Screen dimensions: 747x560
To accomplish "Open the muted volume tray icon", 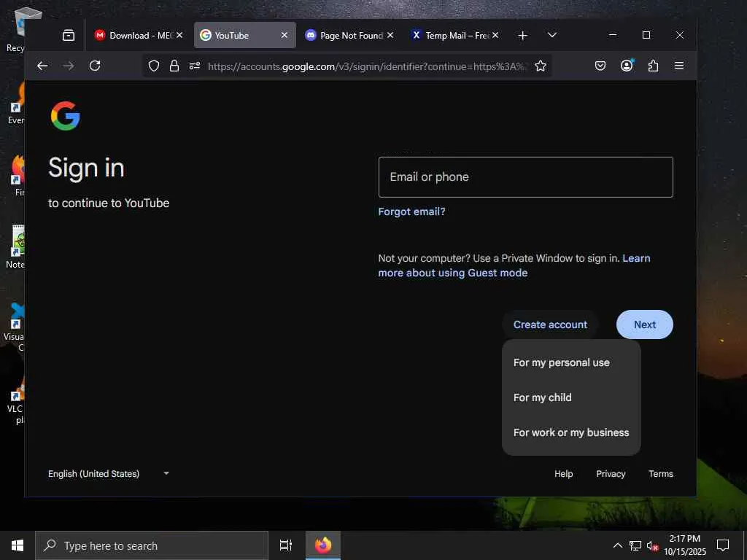I will coord(652,545).
